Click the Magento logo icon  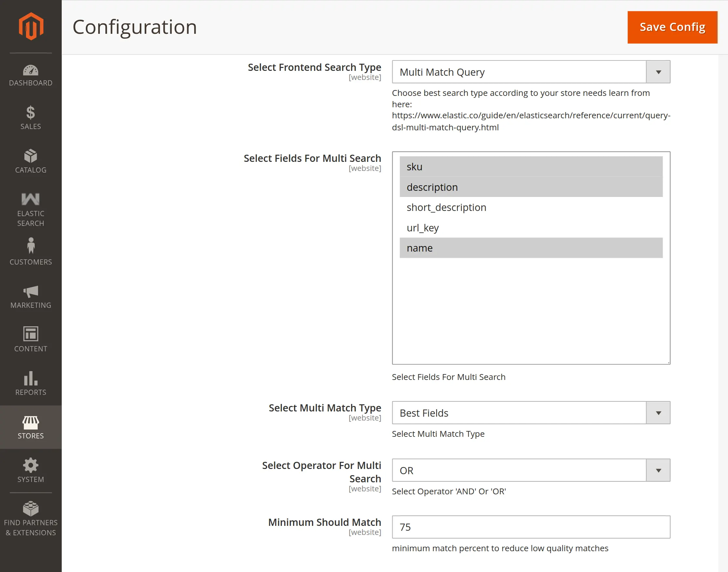(x=31, y=26)
